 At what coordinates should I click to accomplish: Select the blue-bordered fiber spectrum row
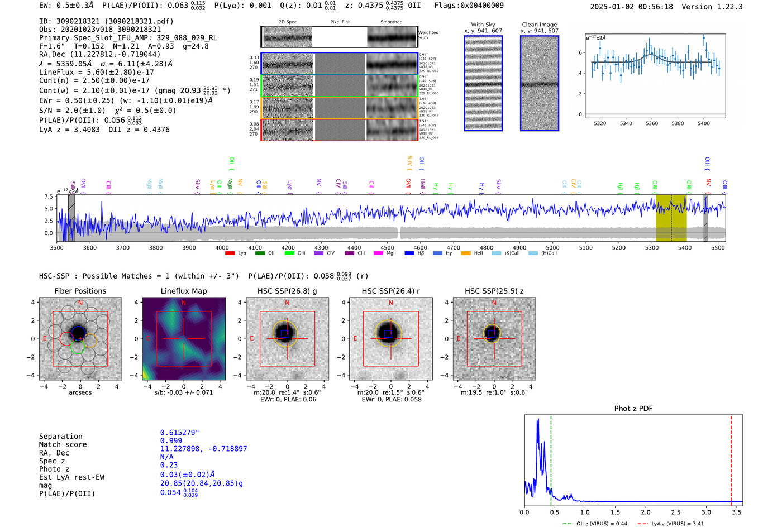pyautogui.click(x=339, y=64)
